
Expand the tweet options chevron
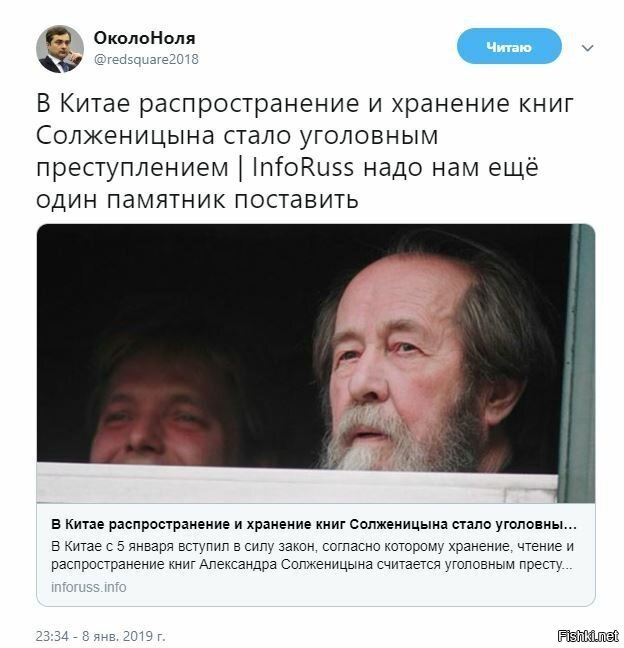587,48
